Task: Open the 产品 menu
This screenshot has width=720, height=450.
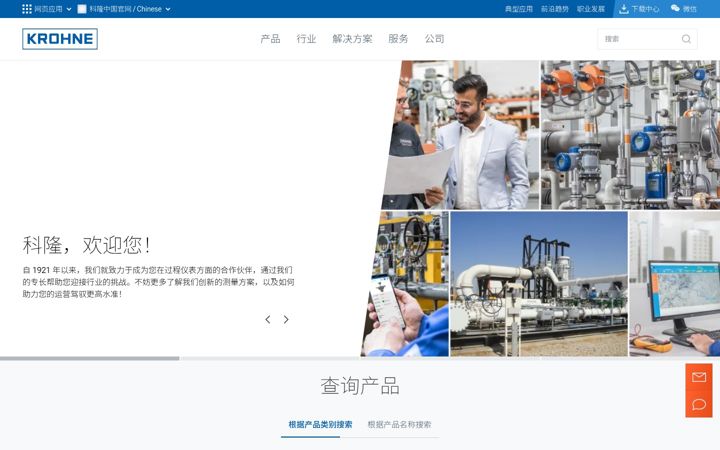Action: [270, 39]
